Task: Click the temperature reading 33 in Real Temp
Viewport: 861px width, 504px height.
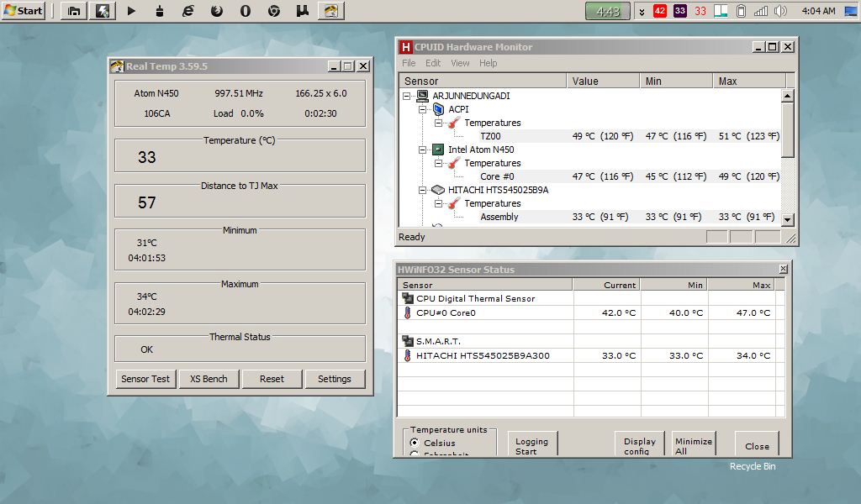Action: (x=146, y=157)
